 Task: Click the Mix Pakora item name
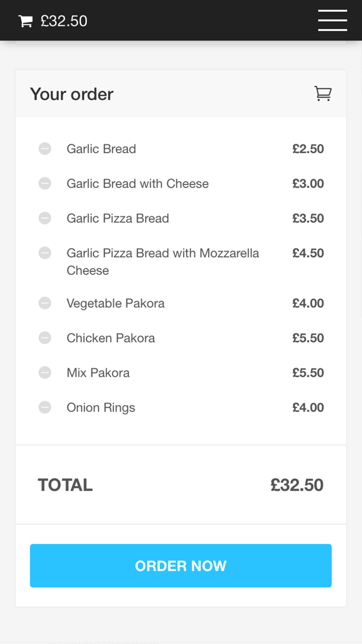pos(98,373)
